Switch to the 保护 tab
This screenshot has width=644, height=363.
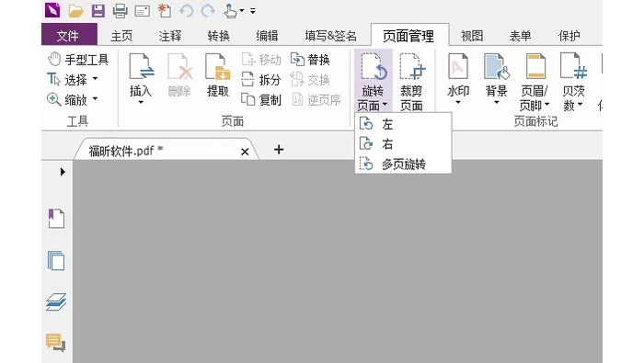click(569, 36)
